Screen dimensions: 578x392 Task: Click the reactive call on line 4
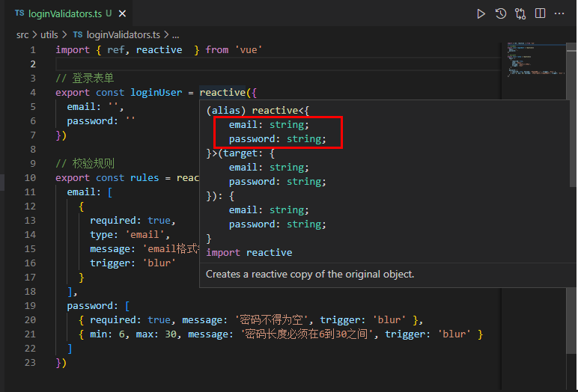coord(222,92)
